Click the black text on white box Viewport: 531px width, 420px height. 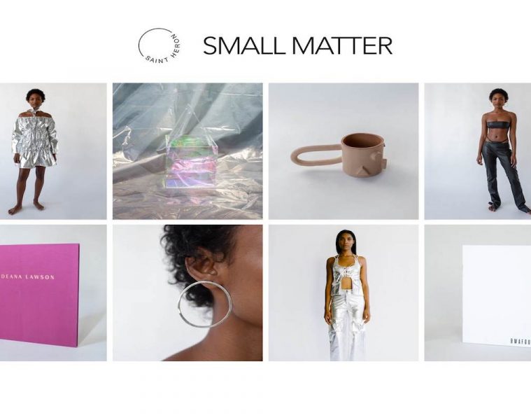[x=521, y=342]
